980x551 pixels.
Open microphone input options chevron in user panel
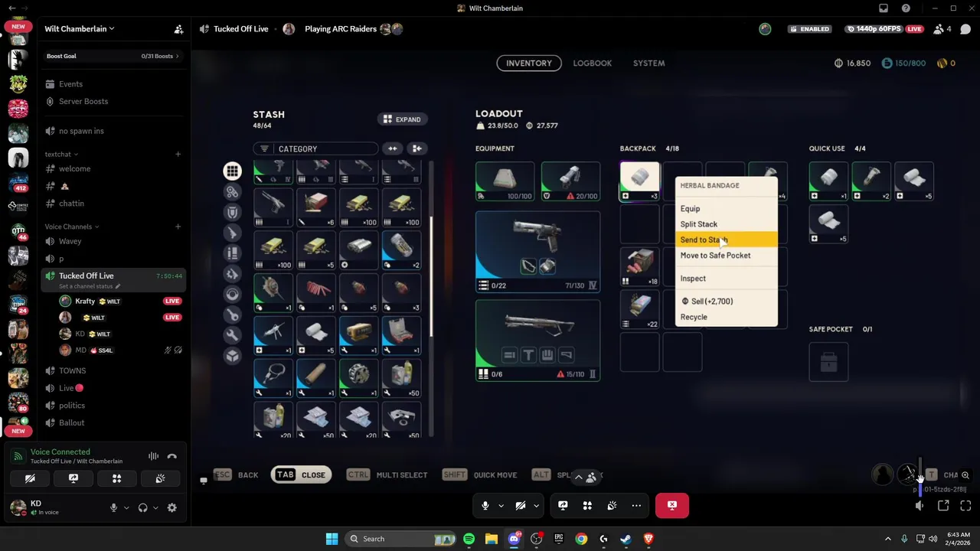coord(126,507)
